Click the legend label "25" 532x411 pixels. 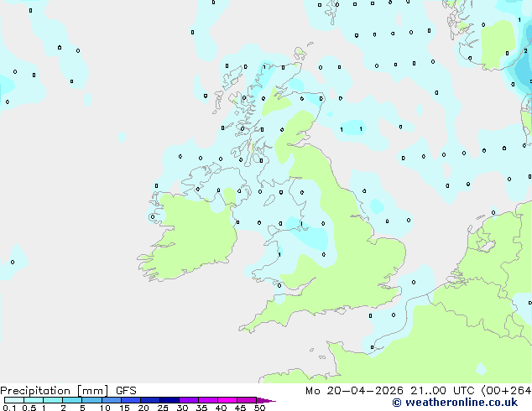(163, 408)
